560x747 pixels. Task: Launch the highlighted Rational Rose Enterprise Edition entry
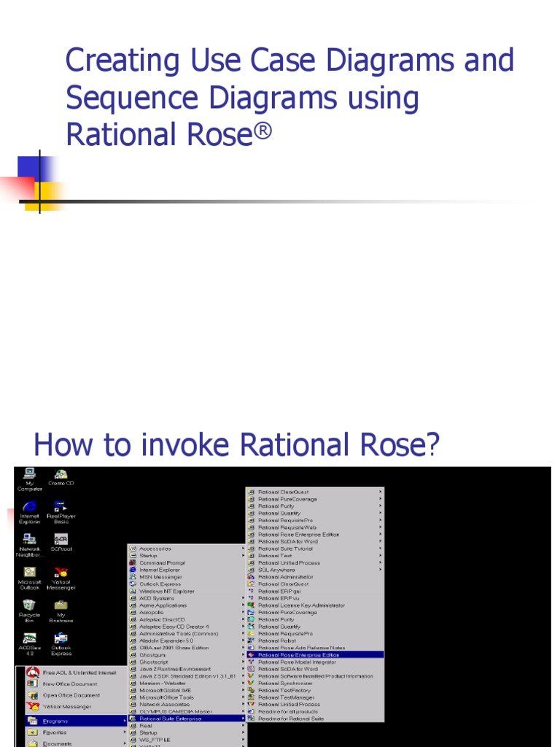(315, 654)
